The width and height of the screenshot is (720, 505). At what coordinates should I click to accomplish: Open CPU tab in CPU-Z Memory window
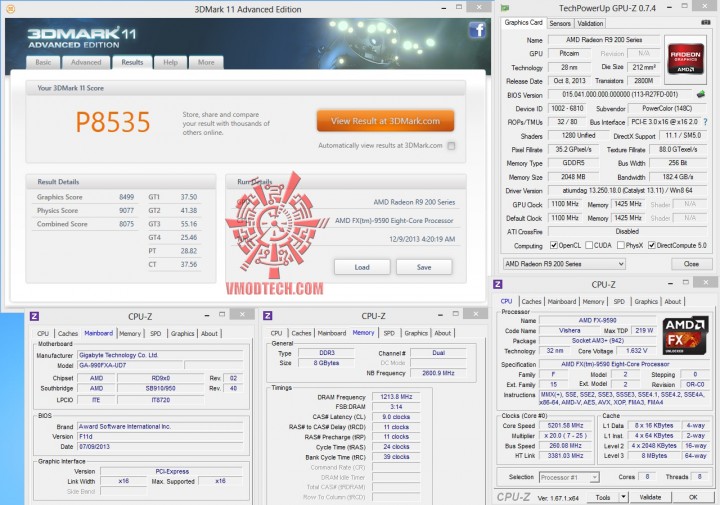click(276, 333)
